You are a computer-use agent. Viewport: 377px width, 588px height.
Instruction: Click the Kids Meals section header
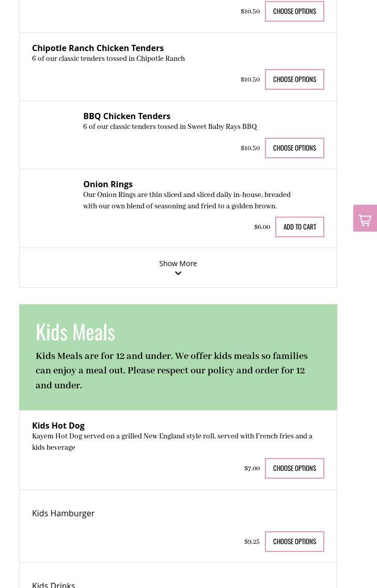click(75, 332)
